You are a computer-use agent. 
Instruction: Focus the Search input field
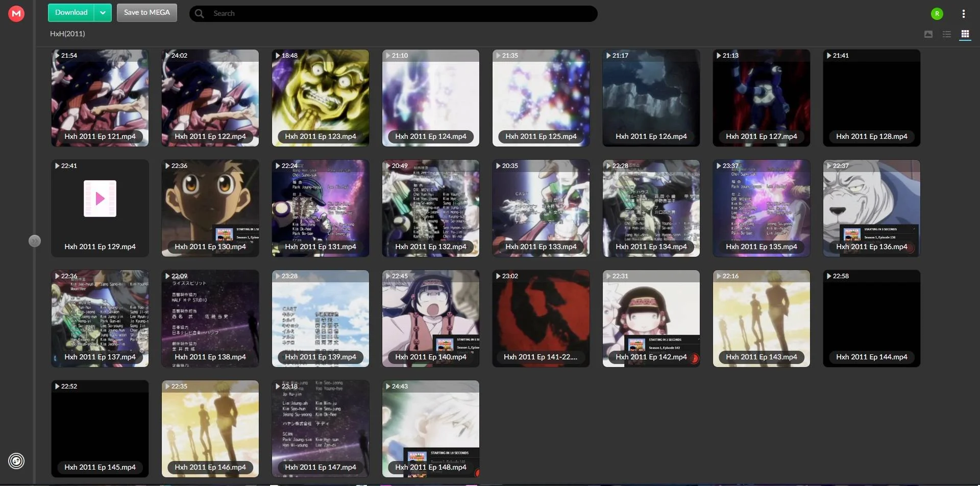[393, 14]
